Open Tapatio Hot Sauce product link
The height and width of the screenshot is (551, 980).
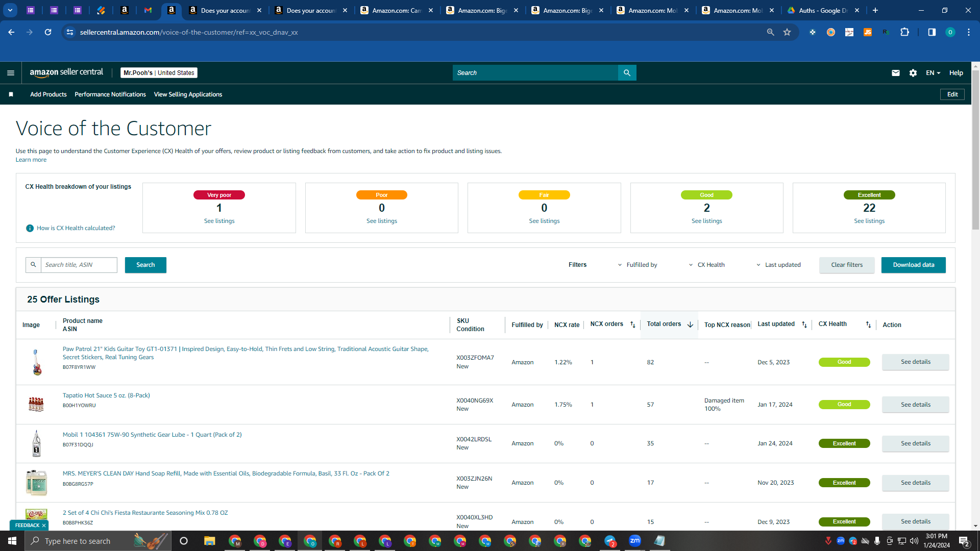pos(106,395)
